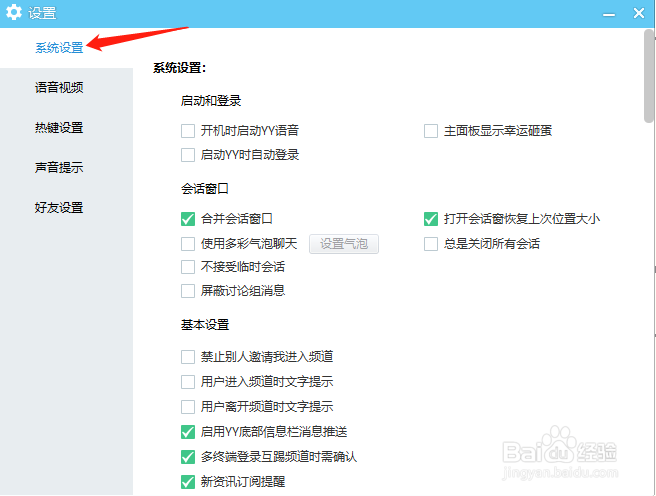Uncheck 打开会话窗恢复上次位置大小
The image size is (656, 496).
point(431,219)
